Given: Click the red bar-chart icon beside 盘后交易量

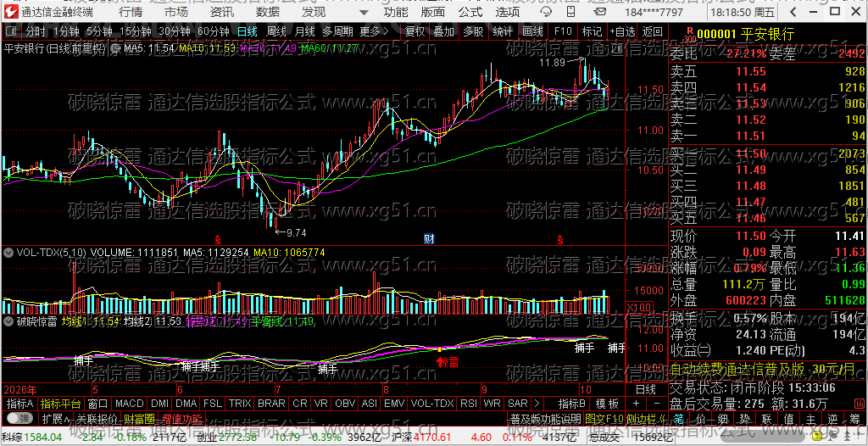Looking at the screenshot, I should (860, 402).
